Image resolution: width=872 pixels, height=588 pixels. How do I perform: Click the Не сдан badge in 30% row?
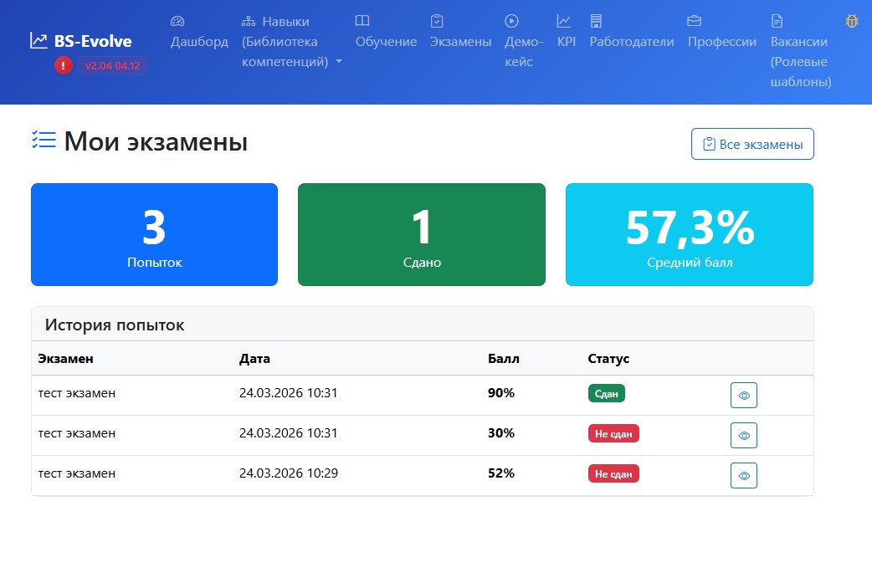(613, 433)
